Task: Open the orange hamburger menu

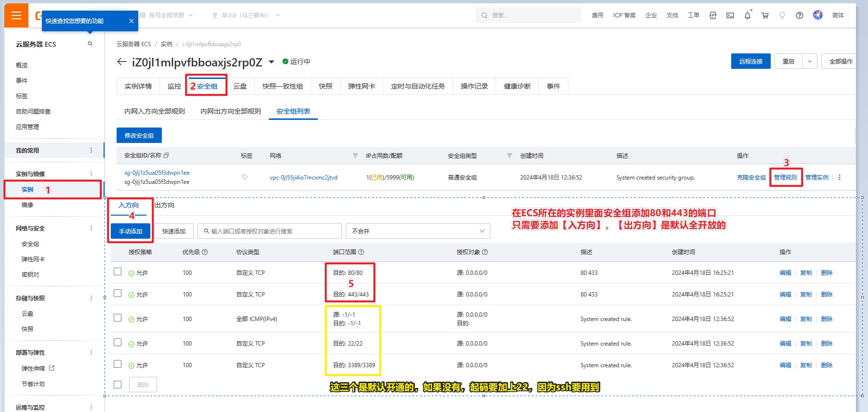Action: (16, 15)
